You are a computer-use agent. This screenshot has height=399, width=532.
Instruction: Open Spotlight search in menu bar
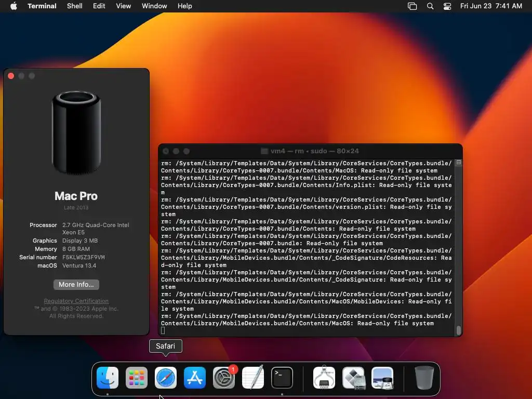pos(430,6)
